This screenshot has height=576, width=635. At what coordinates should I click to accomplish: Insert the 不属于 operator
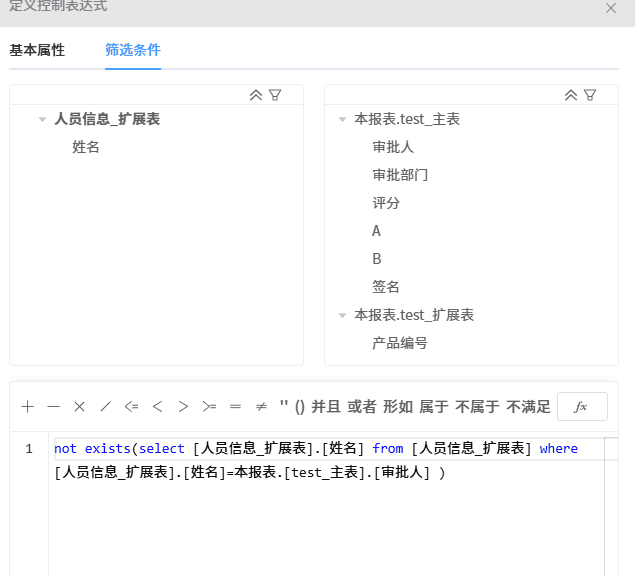pos(477,406)
